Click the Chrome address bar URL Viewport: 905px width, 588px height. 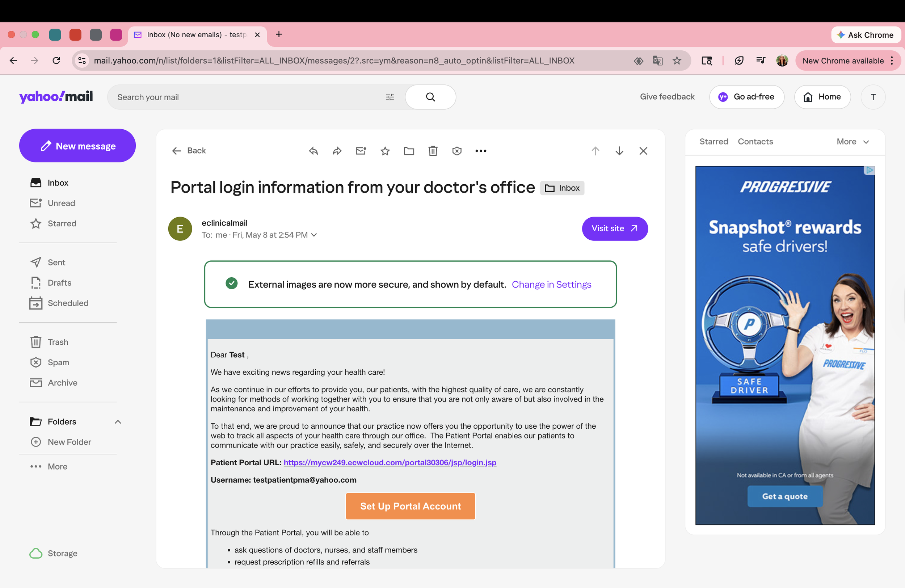pyautogui.click(x=334, y=60)
